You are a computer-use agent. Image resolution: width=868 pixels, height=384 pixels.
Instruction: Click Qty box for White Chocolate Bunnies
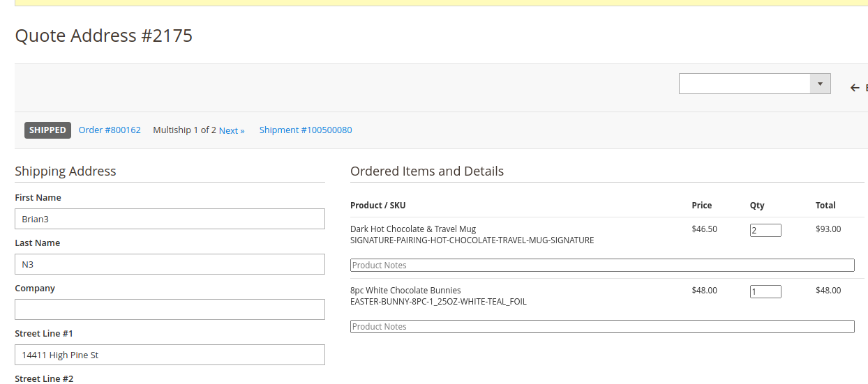point(765,291)
